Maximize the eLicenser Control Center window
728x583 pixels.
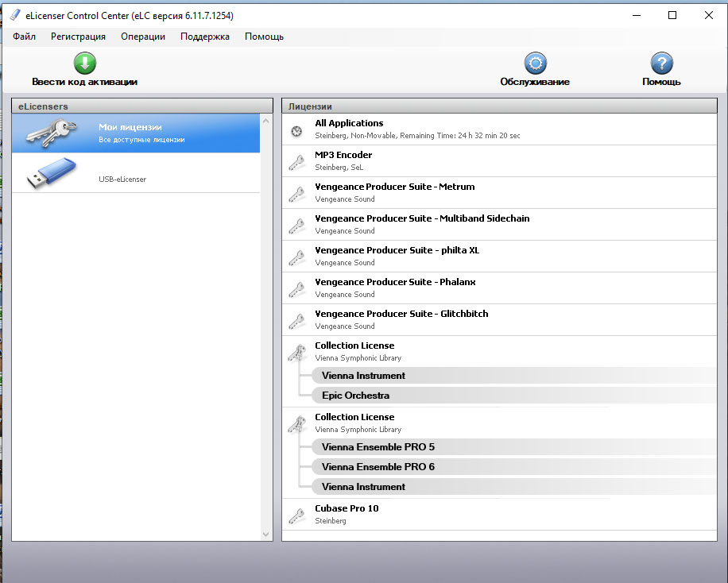(672, 15)
